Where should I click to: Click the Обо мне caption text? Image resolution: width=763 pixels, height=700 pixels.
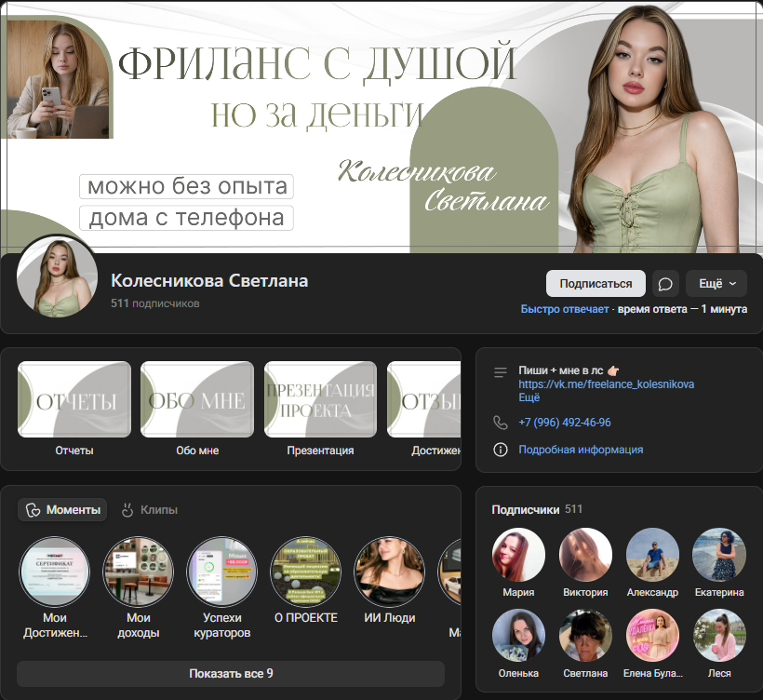[x=197, y=451]
